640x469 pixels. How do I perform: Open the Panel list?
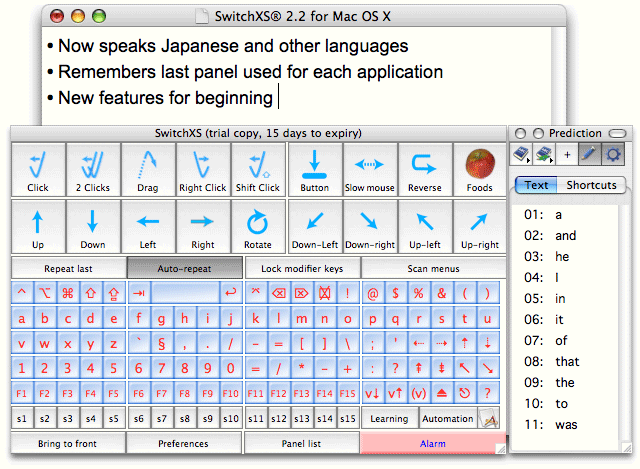pyautogui.click(x=301, y=443)
